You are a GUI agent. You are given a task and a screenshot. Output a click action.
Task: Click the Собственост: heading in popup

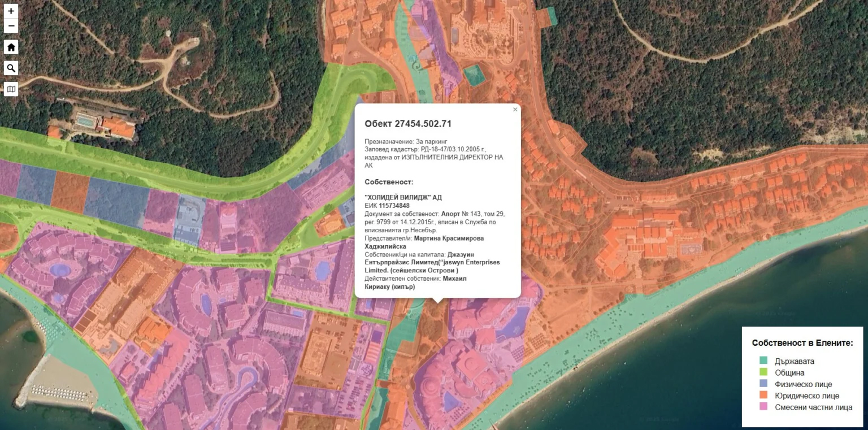389,182
